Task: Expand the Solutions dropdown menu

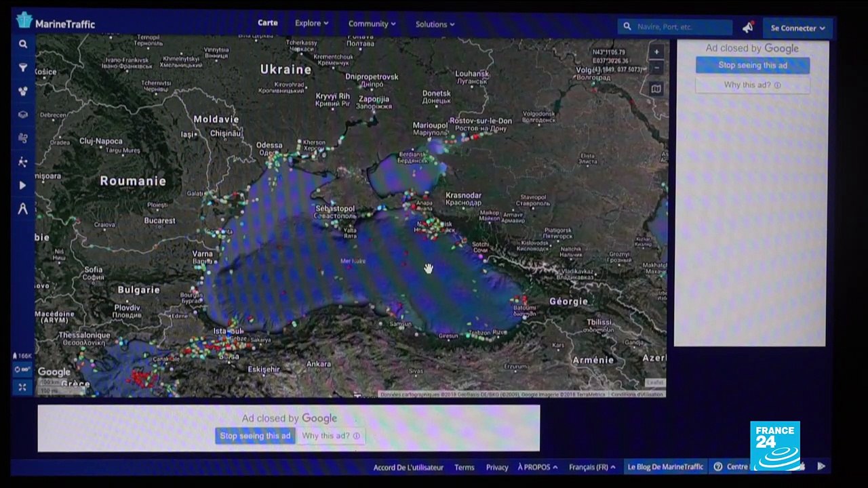Action: point(435,24)
